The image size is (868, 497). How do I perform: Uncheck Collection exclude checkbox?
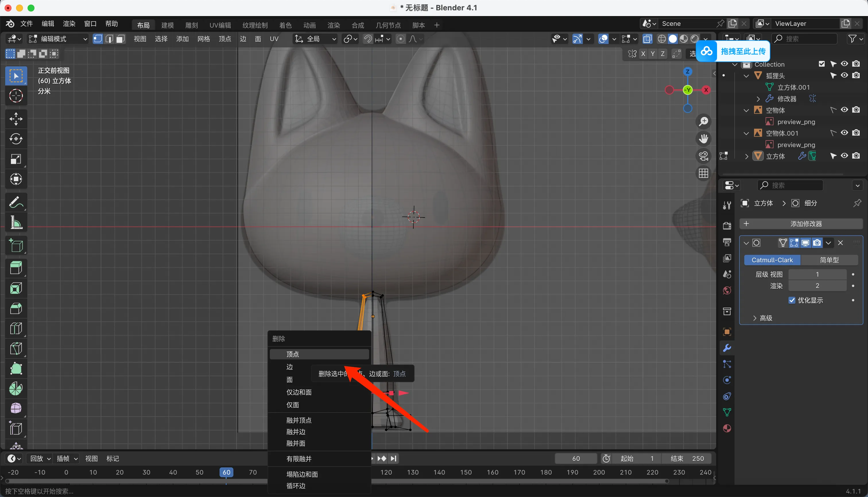pos(821,64)
